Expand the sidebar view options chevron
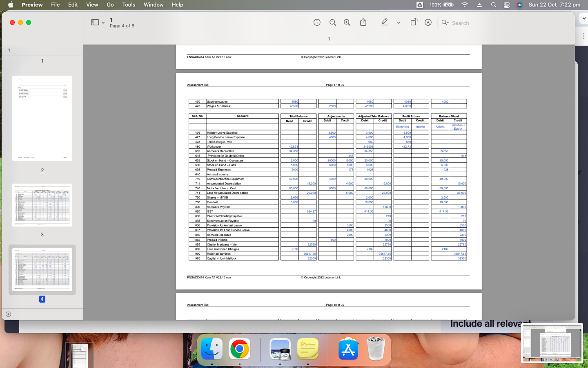The height and width of the screenshot is (368, 588). click(x=103, y=22)
